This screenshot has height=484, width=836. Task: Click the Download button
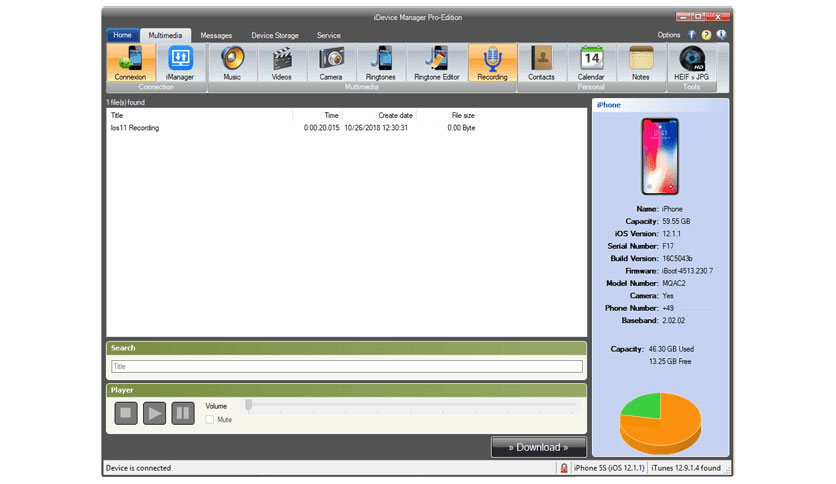[x=538, y=447]
